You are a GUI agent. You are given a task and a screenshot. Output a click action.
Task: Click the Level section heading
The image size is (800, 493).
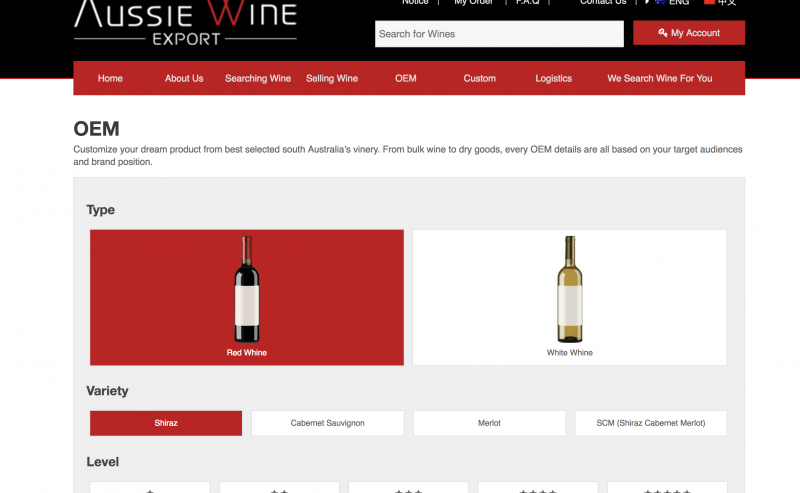click(x=103, y=462)
